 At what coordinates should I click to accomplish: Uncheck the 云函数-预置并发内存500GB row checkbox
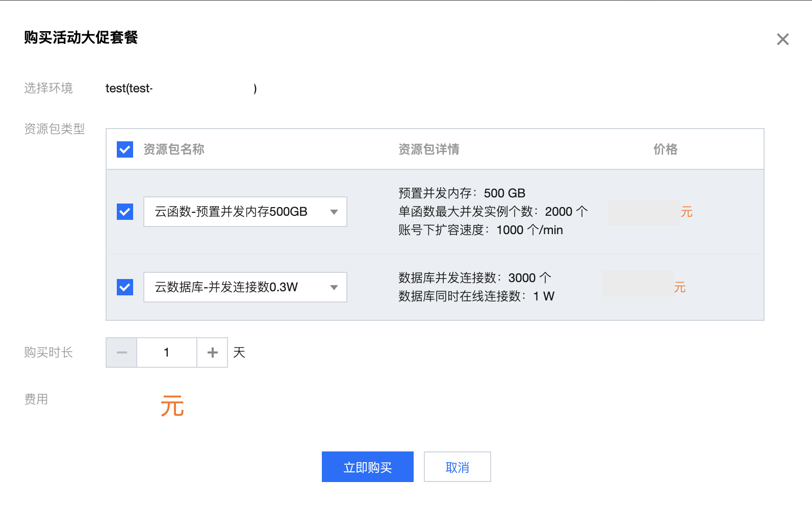(x=125, y=212)
